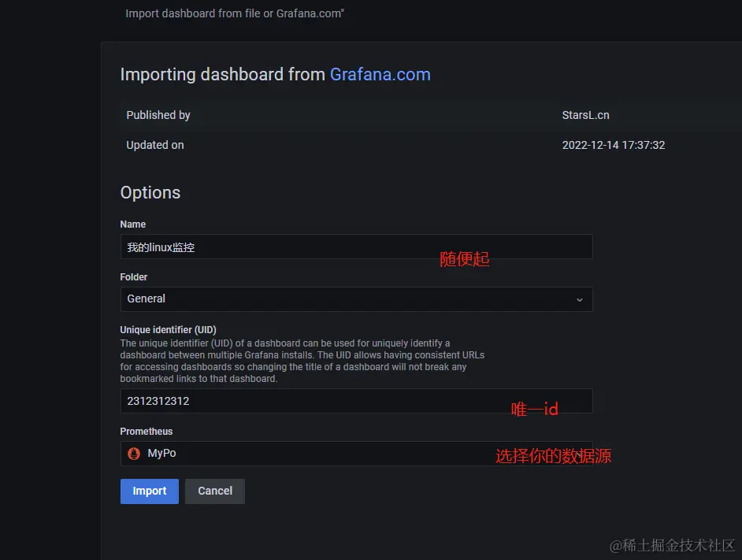Click the Folder field label
Screen dimensions: 742x560
pyautogui.click(x=133, y=277)
